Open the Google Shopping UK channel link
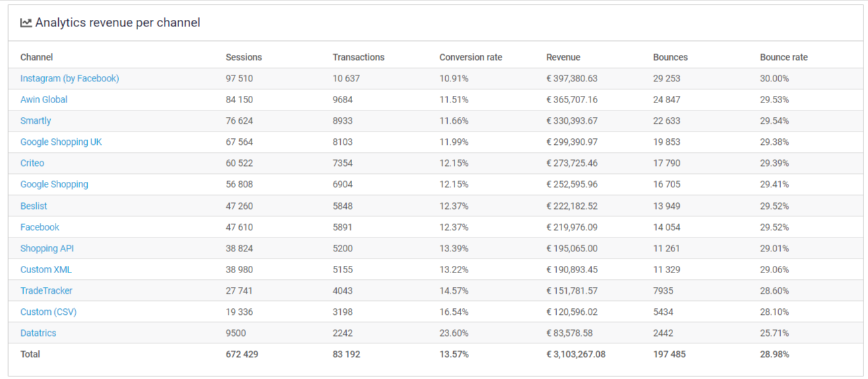Image resolution: width=868 pixels, height=379 pixels. click(x=61, y=142)
